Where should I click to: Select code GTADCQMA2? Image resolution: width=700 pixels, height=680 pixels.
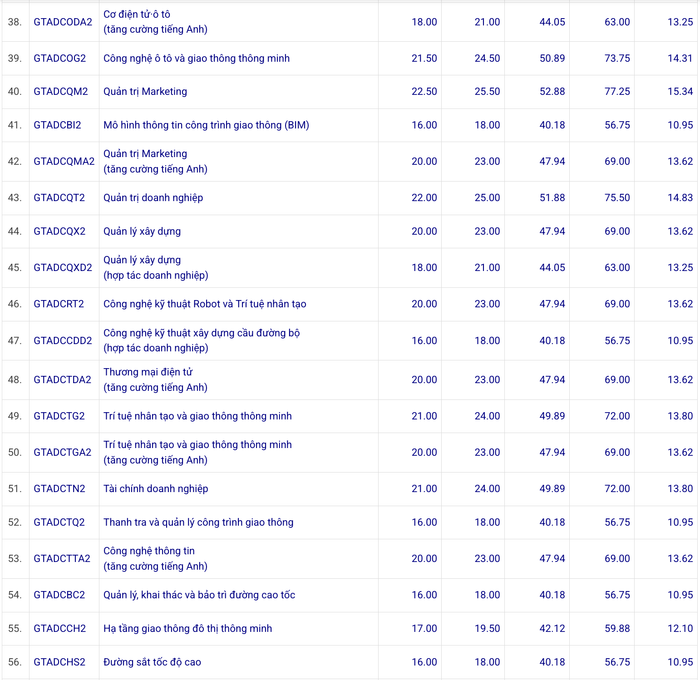(64, 161)
